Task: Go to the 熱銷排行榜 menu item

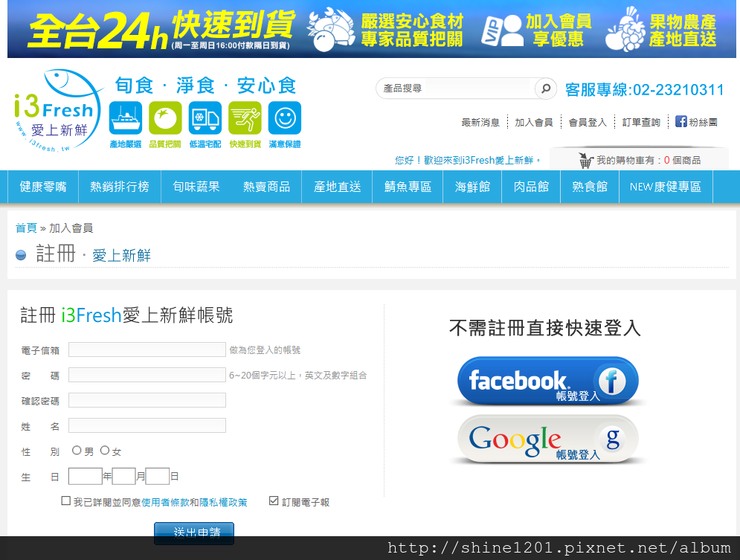Action: click(x=120, y=187)
